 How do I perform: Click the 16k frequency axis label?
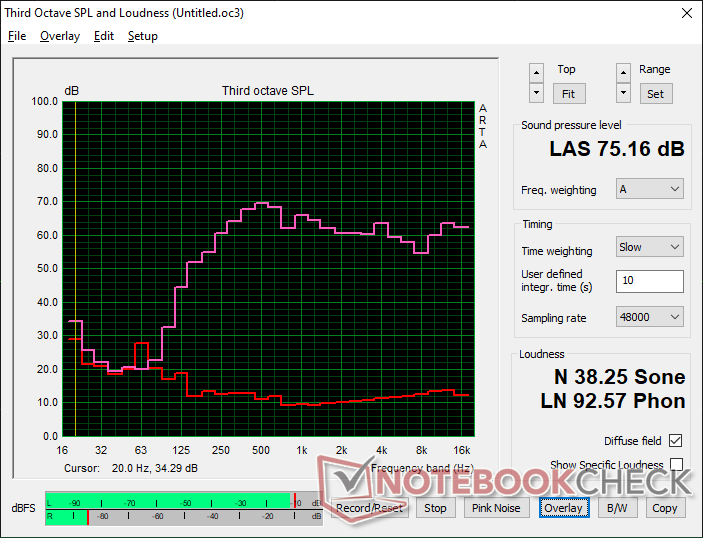[x=462, y=450]
